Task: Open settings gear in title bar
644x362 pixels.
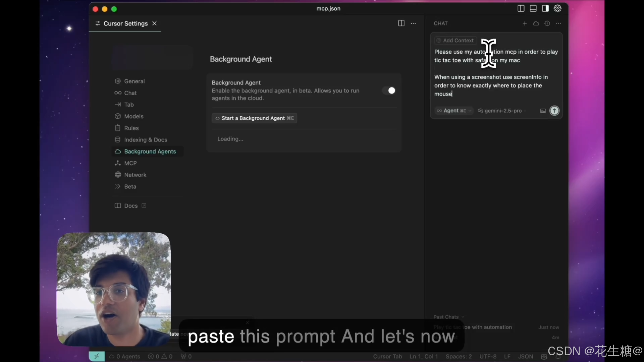Action: click(557, 9)
